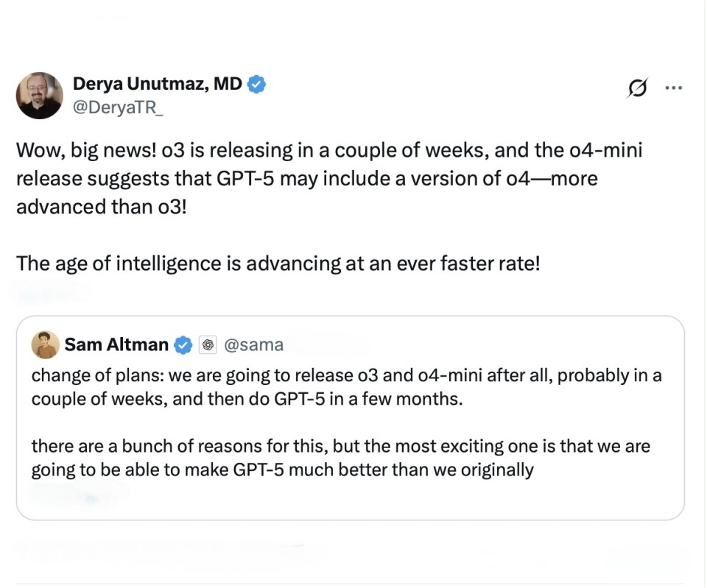Click Sam Altman's blue verified badge
Image resolution: width=707 pixels, height=588 pixels.
(x=183, y=344)
